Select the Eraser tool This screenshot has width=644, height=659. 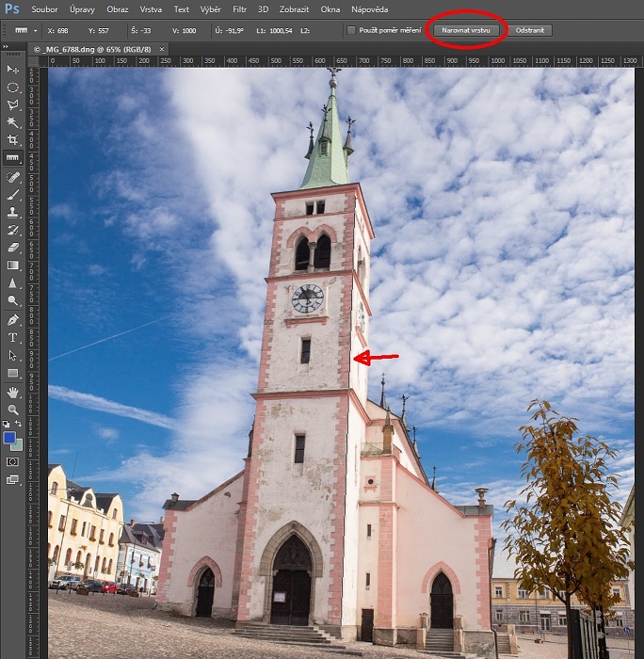click(13, 248)
